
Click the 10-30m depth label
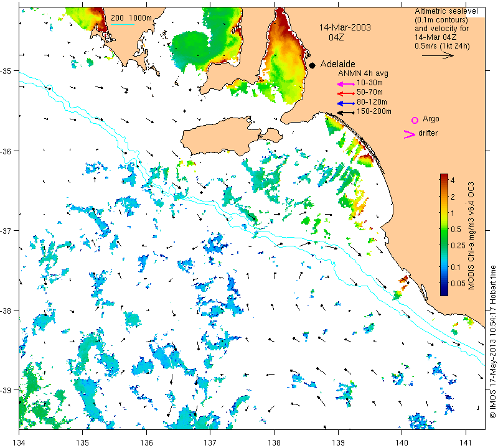pyautogui.click(x=370, y=83)
